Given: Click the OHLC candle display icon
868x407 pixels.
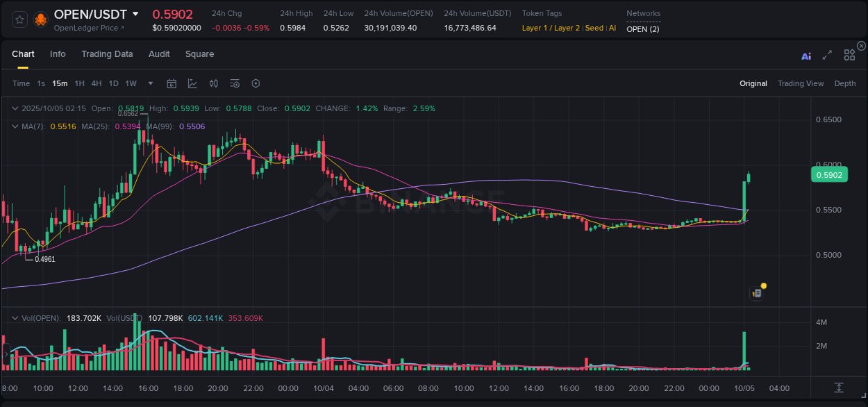Looking at the screenshot, I should tap(213, 83).
